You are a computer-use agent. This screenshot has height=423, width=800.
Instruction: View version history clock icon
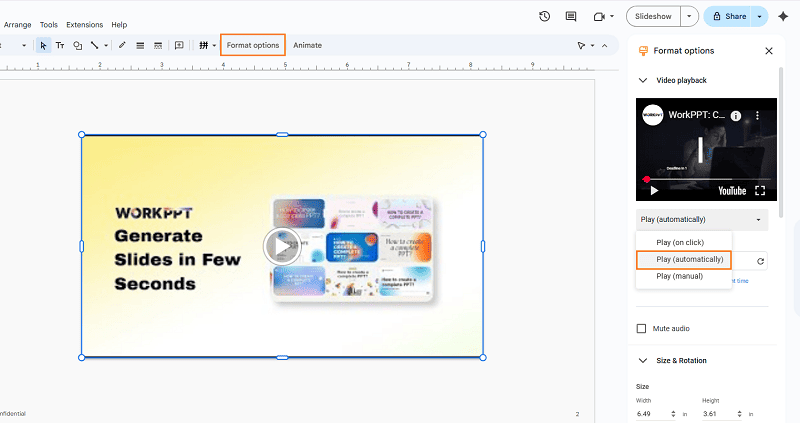(x=544, y=16)
